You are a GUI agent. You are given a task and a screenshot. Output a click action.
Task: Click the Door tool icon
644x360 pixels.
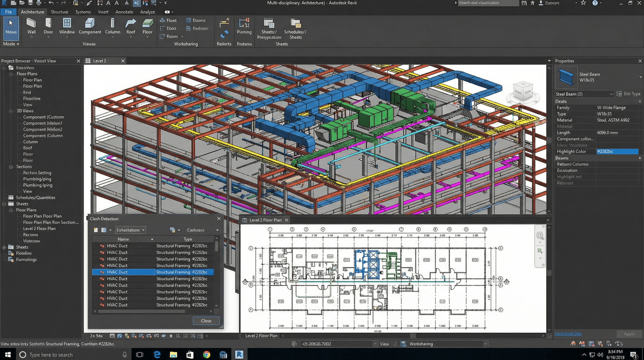48,23
